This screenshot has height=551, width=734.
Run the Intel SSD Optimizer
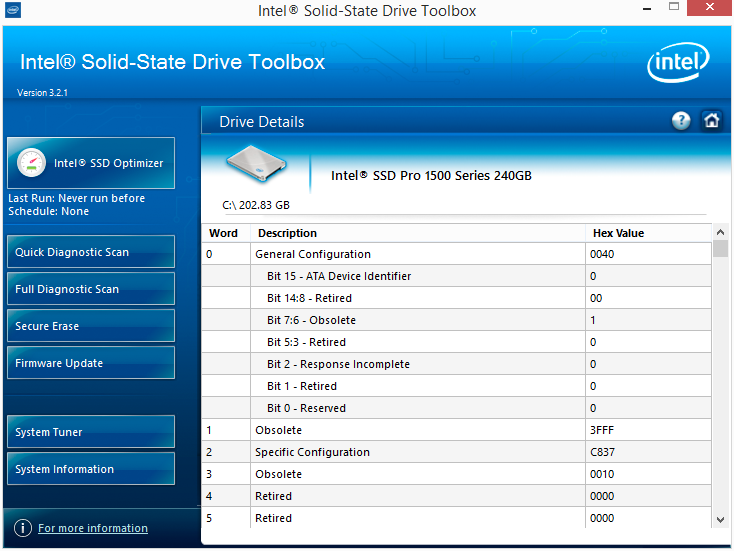pos(91,163)
